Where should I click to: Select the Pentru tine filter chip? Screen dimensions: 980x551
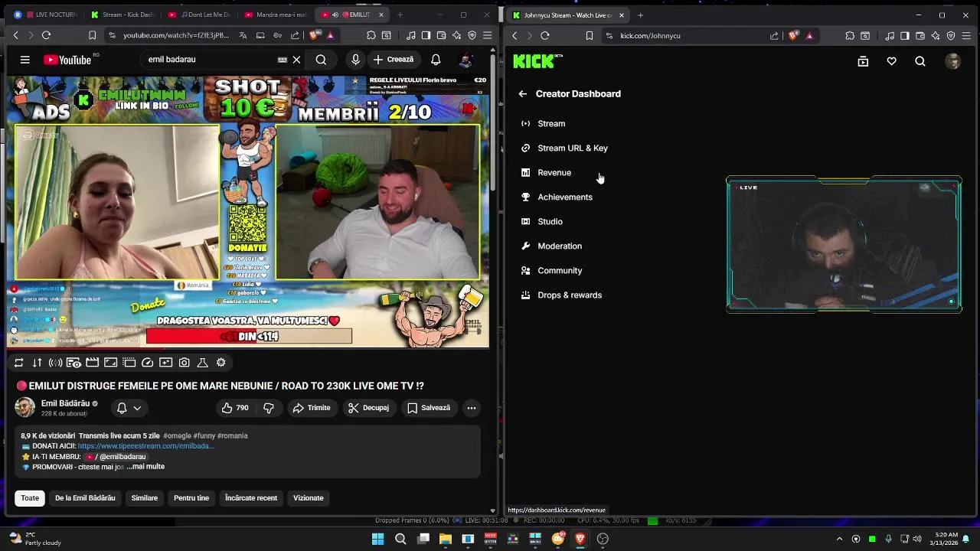[x=191, y=498]
